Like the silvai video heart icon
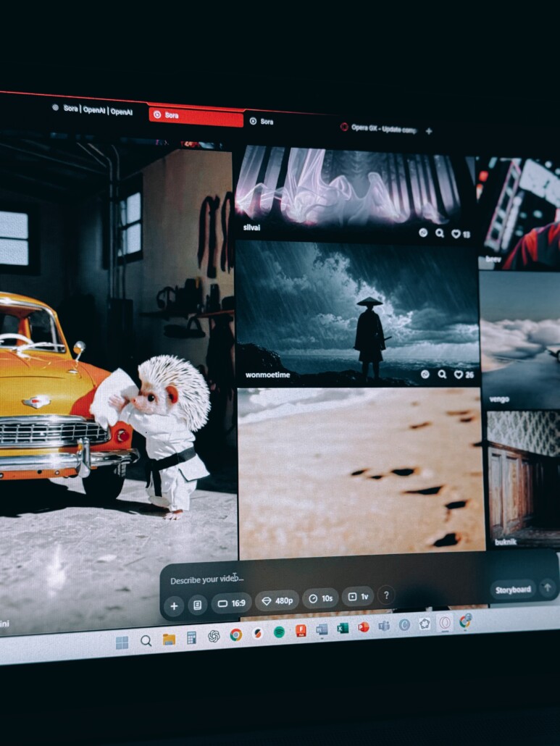 (456, 234)
